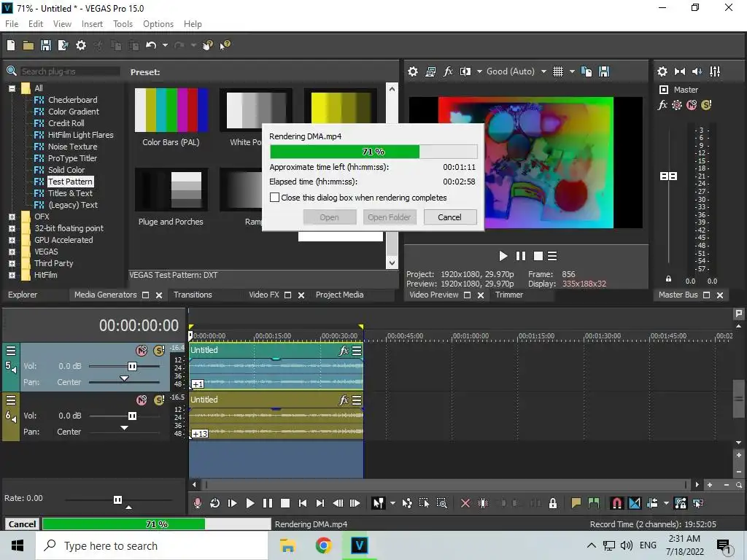The height and width of the screenshot is (560, 747).
Task: Switch to the Transitions tab
Action: point(193,295)
